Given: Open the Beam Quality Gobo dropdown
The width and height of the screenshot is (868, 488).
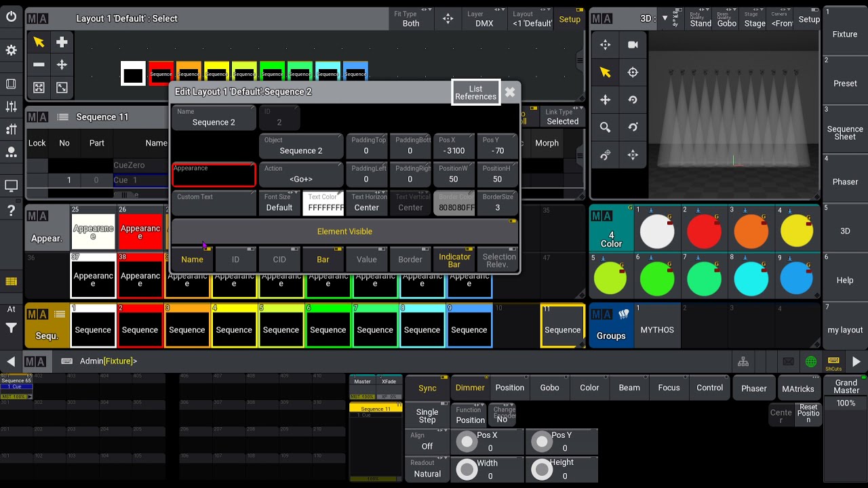Looking at the screenshot, I should click(727, 19).
